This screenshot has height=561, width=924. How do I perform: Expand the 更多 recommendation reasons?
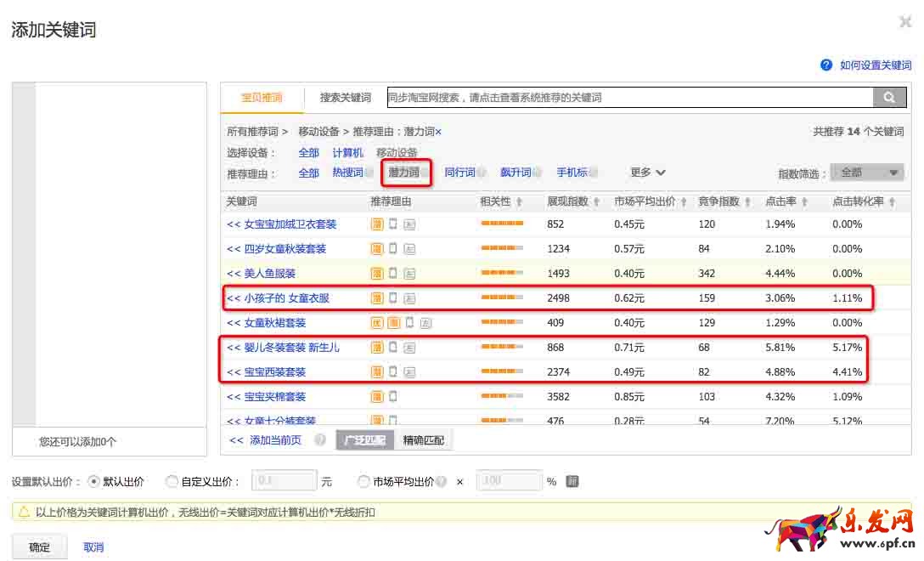[647, 173]
